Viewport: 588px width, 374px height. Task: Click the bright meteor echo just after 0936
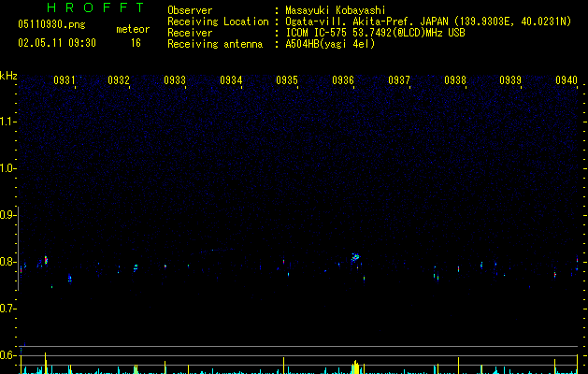(x=354, y=258)
